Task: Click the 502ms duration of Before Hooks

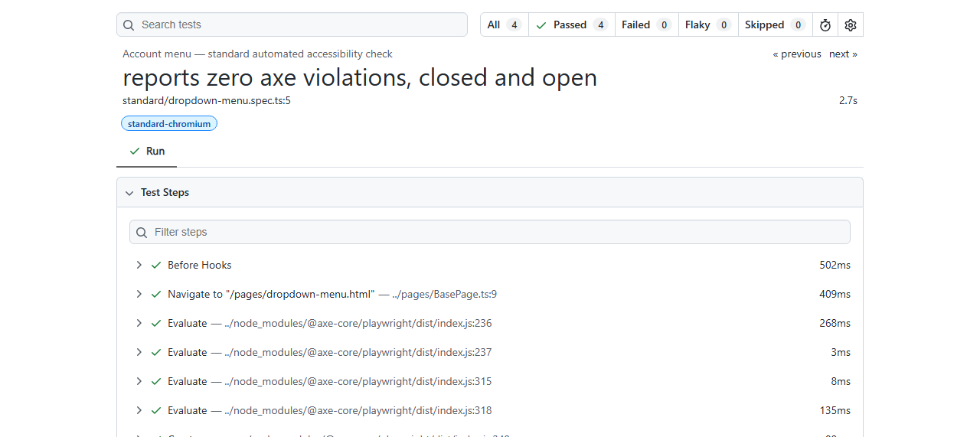Action: (835, 265)
